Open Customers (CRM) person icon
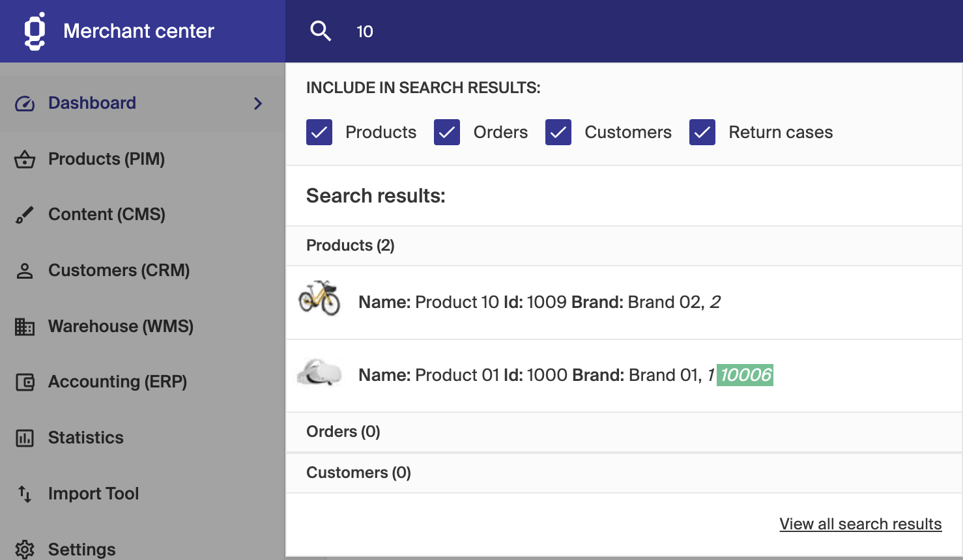Viewport: 963px width, 560px height. click(x=25, y=271)
